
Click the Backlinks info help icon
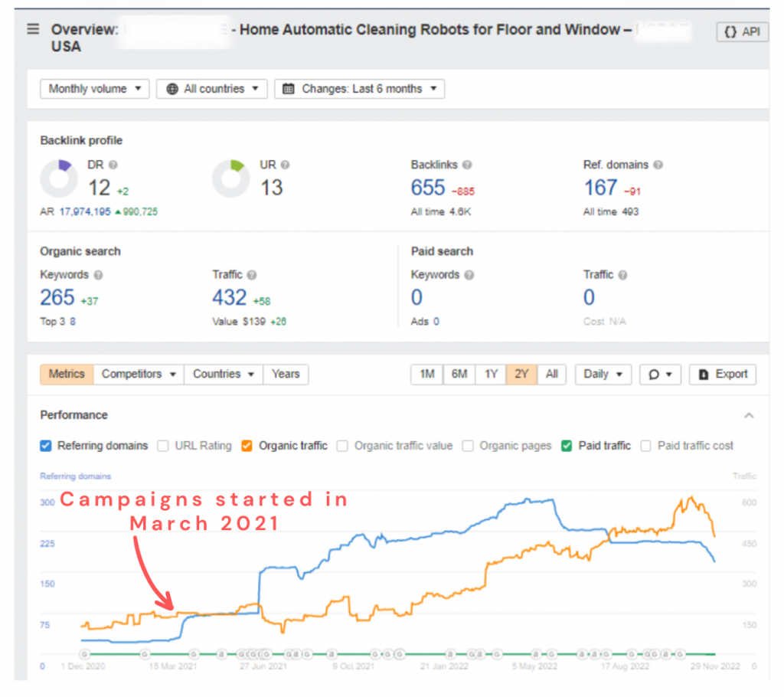467,165
